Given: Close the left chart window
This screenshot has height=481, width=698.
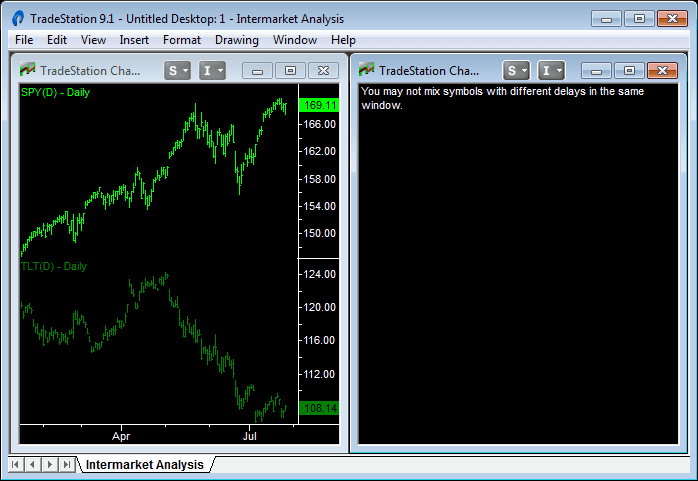Looking at the screenshot, I should (x=323, y=70).
